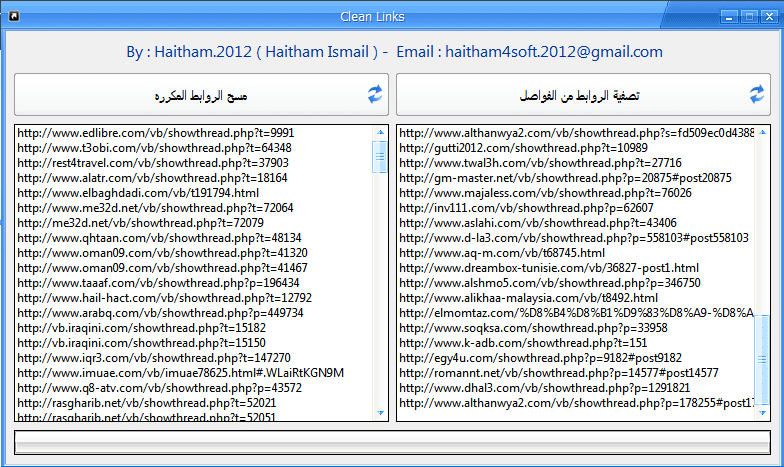The height and width of the screenshot is (467, 784).
Task: Select the me32d.net t=72079 line
Action: tap(140, 223)
